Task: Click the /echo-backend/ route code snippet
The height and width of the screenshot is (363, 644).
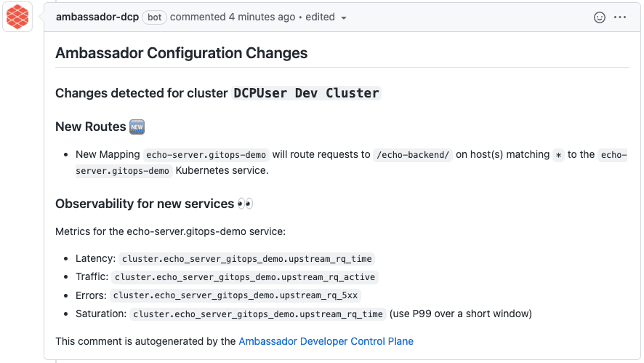Action: point(413,155)
